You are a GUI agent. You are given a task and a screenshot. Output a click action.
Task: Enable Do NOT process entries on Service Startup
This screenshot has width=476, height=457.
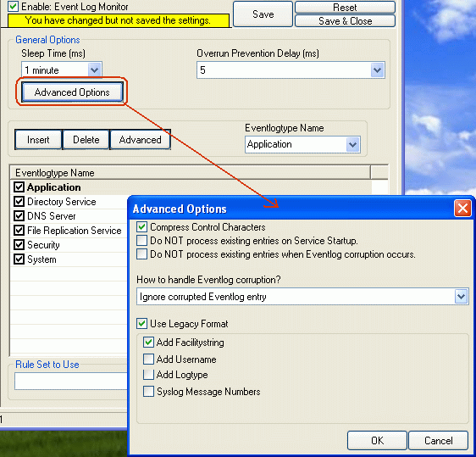tap(141, 240)
